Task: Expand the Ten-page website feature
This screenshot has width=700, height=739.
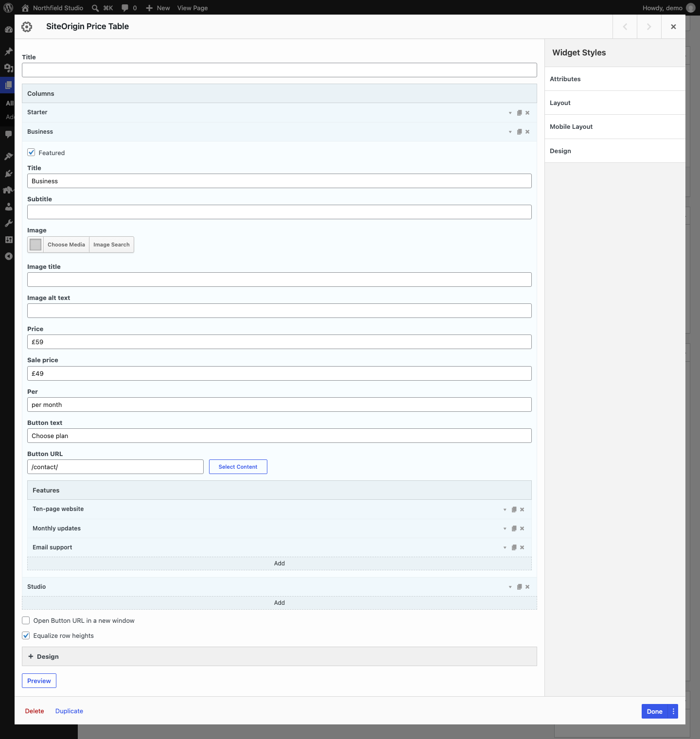Action: [505, 510]
